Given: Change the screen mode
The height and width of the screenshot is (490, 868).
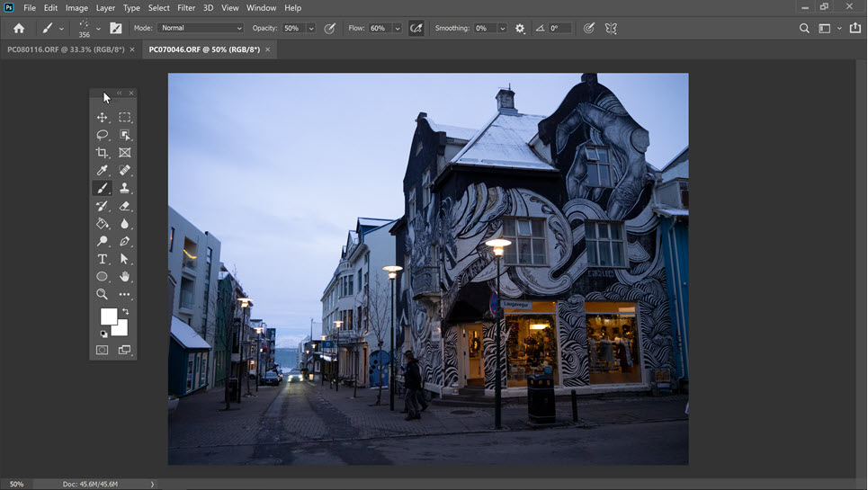Looking at the screenshot, I should pos(124,350).
